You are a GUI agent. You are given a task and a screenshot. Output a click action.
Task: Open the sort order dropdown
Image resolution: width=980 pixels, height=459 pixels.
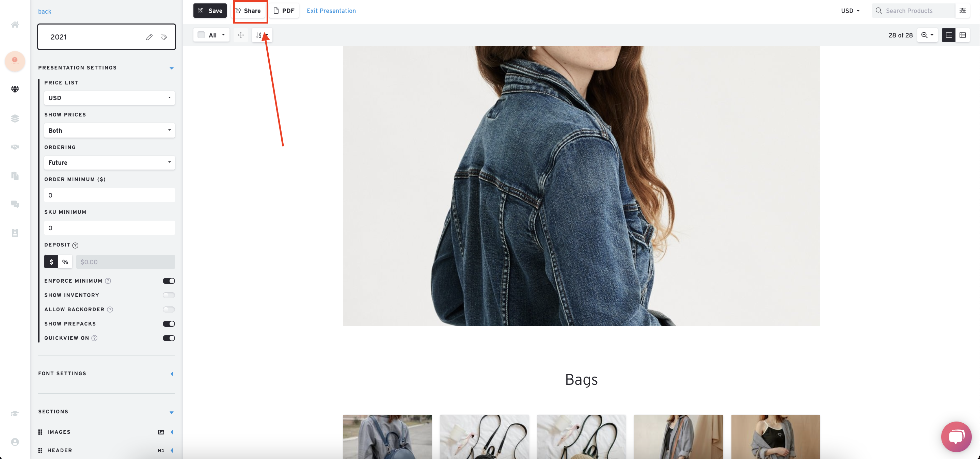[262, 35]
